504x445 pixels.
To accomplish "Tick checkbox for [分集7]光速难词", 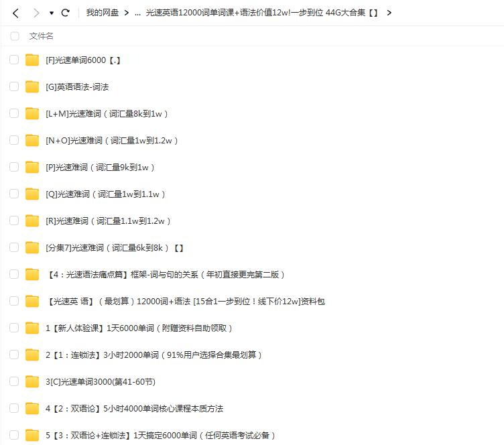I will coord(14,247).
